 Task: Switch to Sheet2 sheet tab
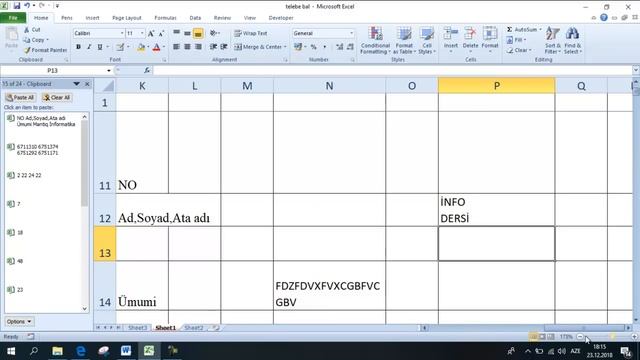coord(193,328)
